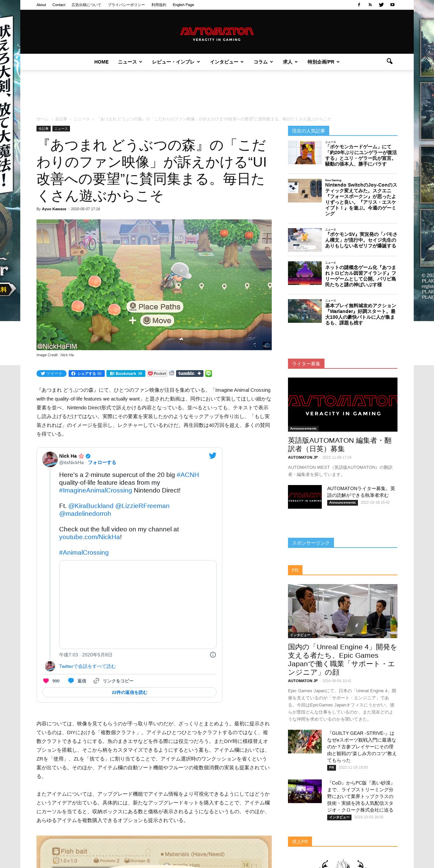Open the Twitter icon in top bar
This screenshot has width=434, height=868.
381,5
